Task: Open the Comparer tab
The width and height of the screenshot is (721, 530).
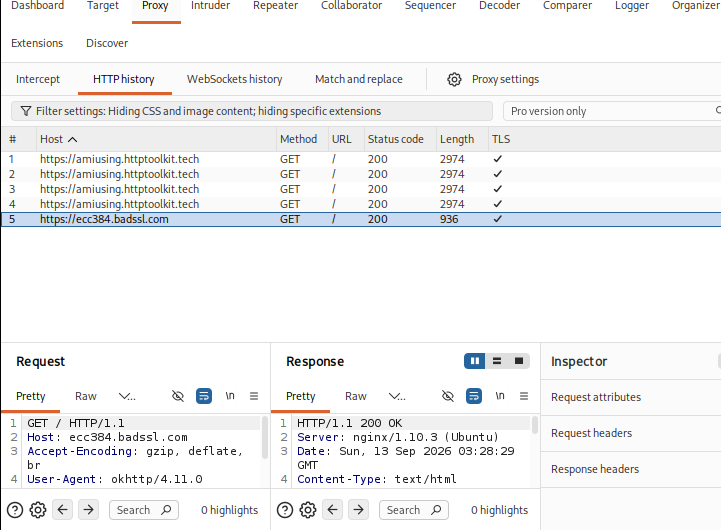Action: point(567,6)
